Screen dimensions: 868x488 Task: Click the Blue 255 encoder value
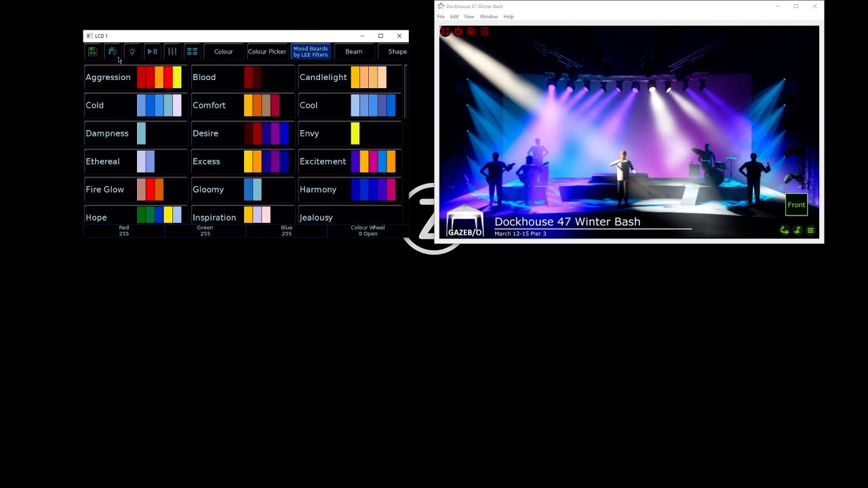tap(287, 230)
